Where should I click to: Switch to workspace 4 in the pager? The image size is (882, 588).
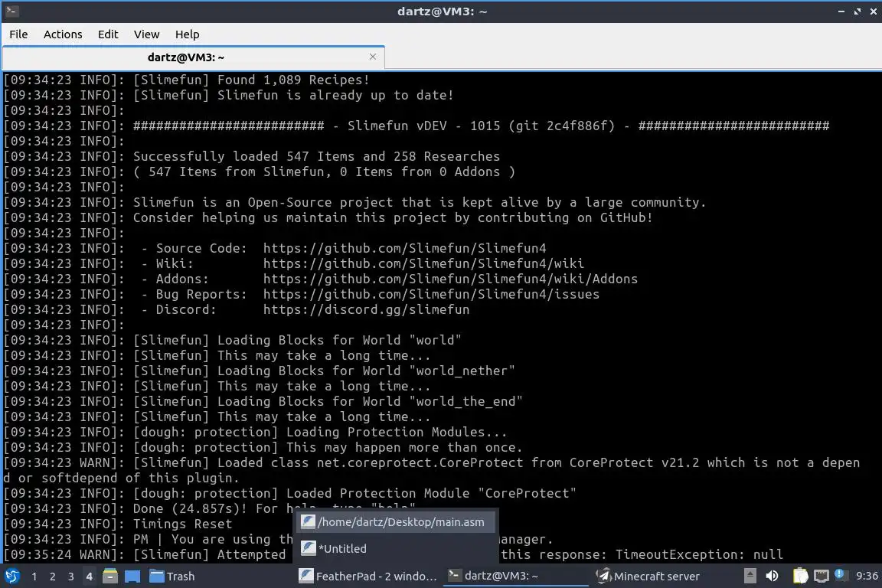coord(89,577)
